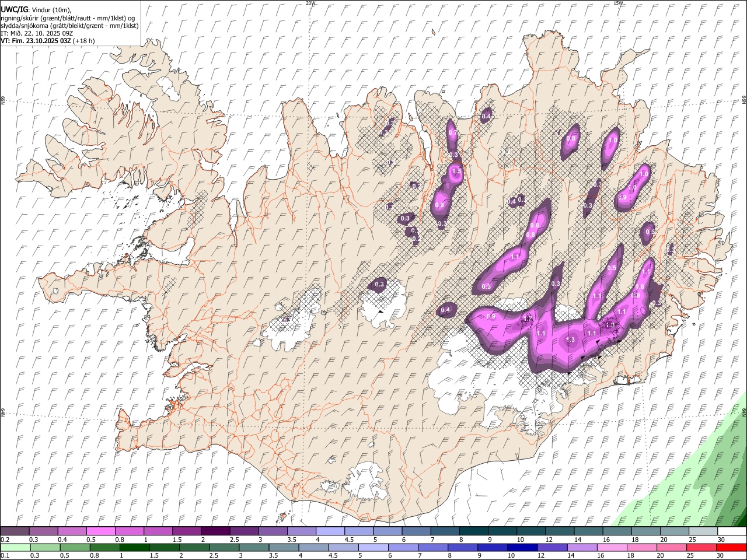Click the palest green 0.1–0.3 rain legend swatch
Image resolution: width=747 pixels, height=560 pixels.
pos(15,547)
